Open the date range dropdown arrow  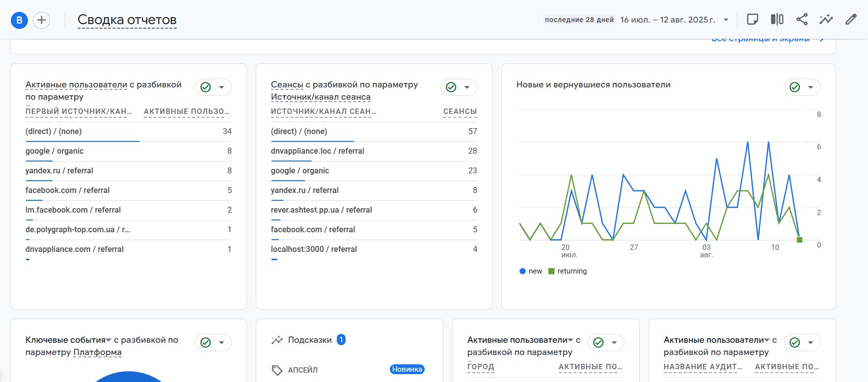pyautogui.click(x=726, y=20)
